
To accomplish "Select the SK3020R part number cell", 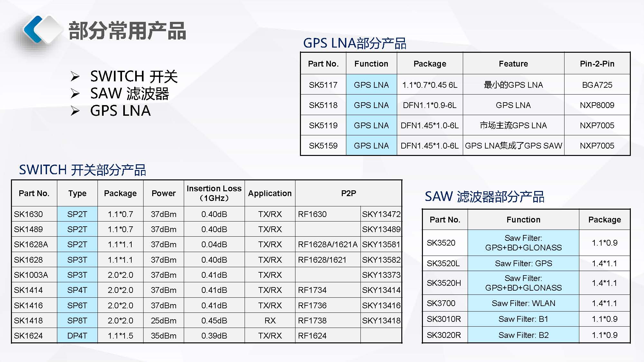I will click(x=444, y=335).
